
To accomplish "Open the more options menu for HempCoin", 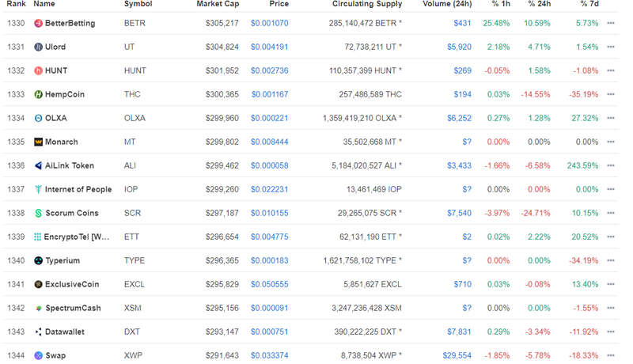I will coord(611,94).
